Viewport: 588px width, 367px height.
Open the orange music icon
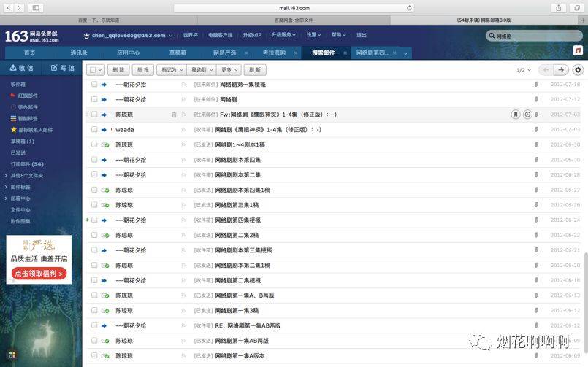click(578, 50)
